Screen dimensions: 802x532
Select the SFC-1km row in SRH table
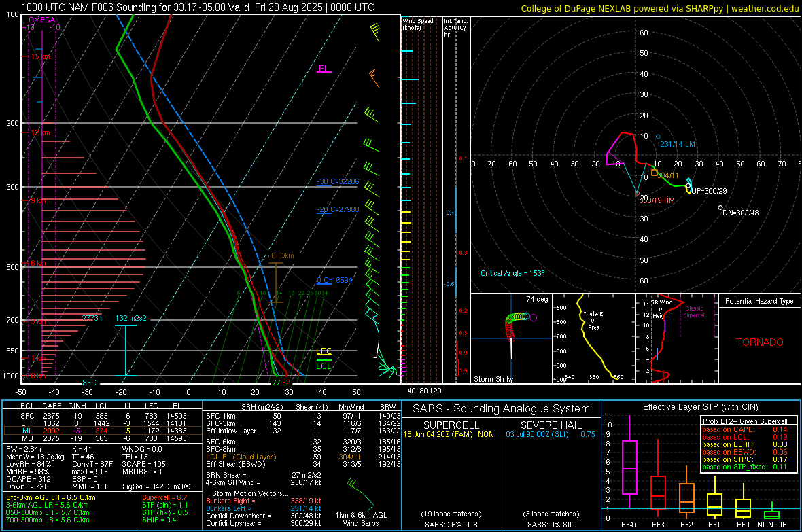pos(303,416)
